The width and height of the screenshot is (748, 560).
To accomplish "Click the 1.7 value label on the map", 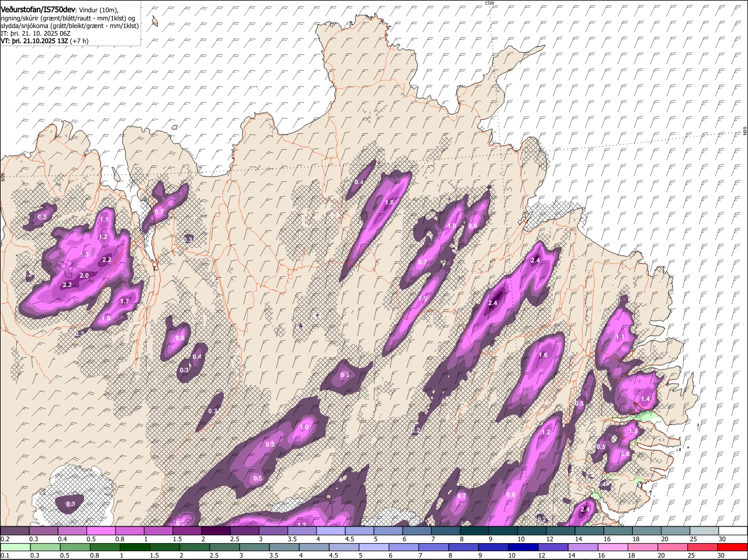I will click(x=124, y=302).
